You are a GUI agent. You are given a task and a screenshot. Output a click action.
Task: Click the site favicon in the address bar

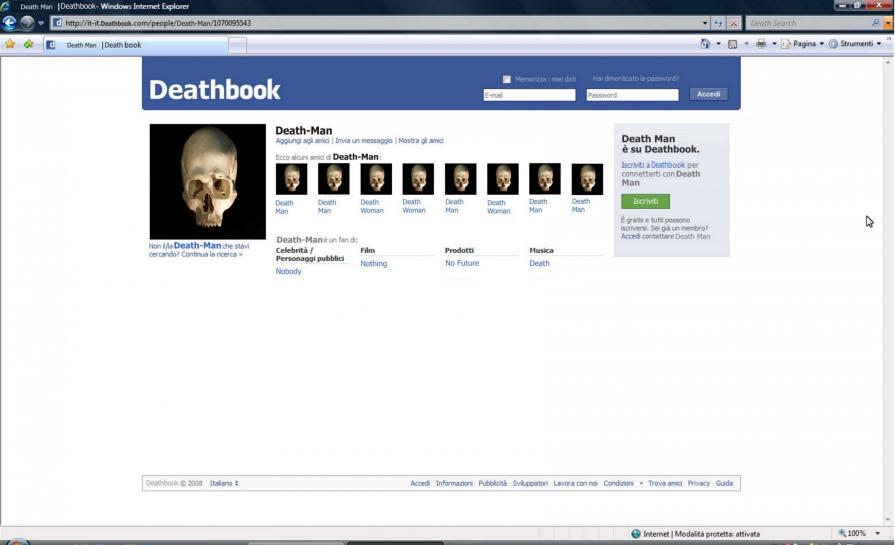coord(57,23)
